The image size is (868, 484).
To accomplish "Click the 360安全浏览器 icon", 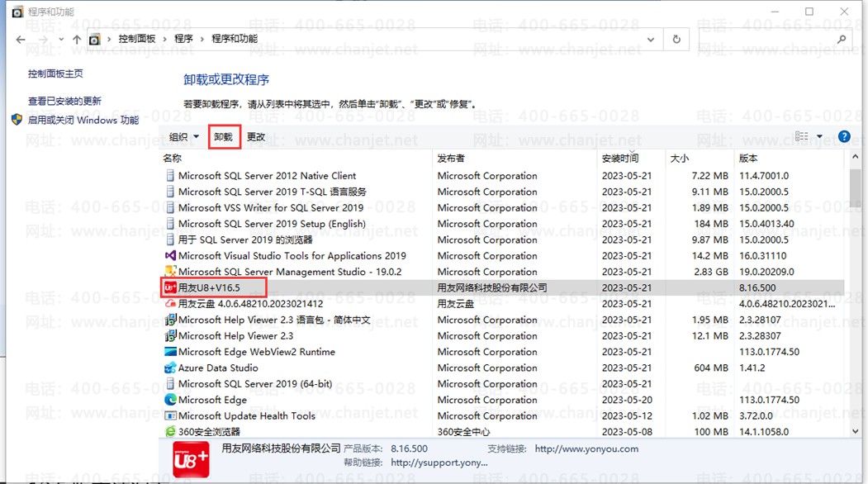I will (170, 432).
